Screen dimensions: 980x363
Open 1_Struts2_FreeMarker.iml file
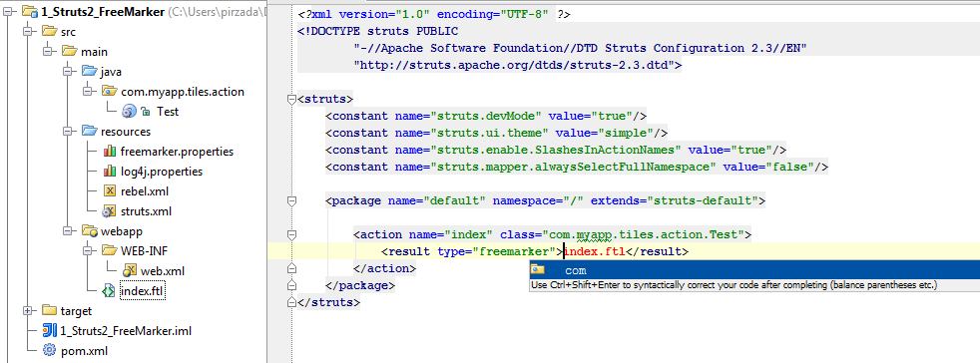pos(126,331)
